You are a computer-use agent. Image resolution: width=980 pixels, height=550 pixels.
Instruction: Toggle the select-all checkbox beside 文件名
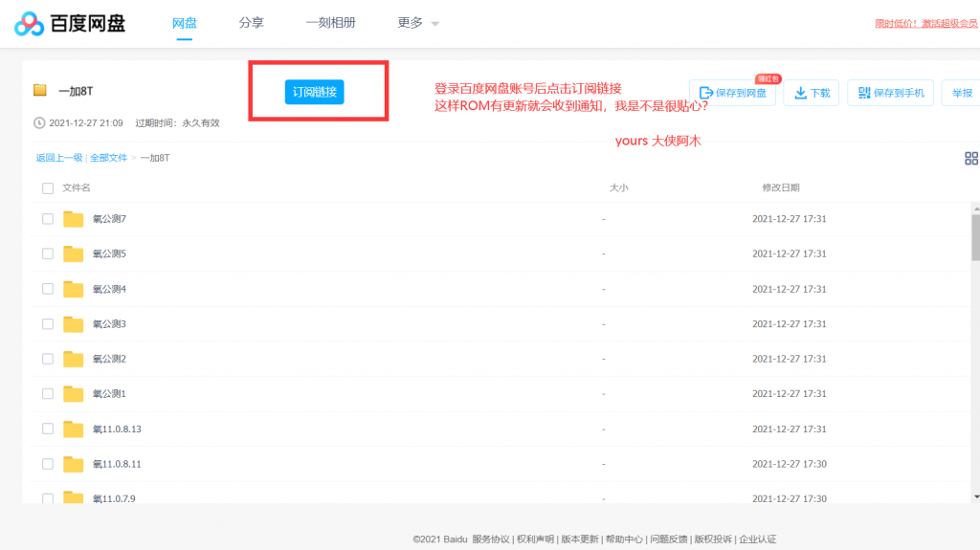(x=48, y=188)
